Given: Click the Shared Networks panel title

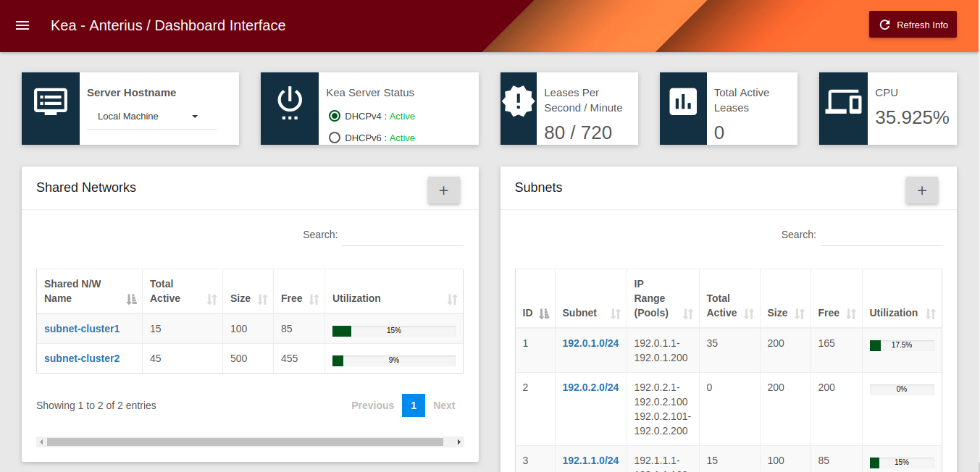Looking at the screenshot, I should point(86,187).
